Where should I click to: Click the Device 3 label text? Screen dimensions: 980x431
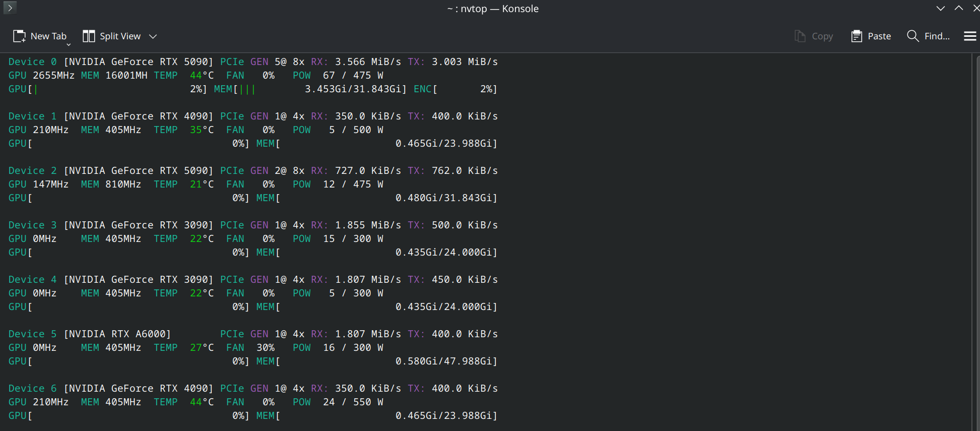tap(32, 225)
